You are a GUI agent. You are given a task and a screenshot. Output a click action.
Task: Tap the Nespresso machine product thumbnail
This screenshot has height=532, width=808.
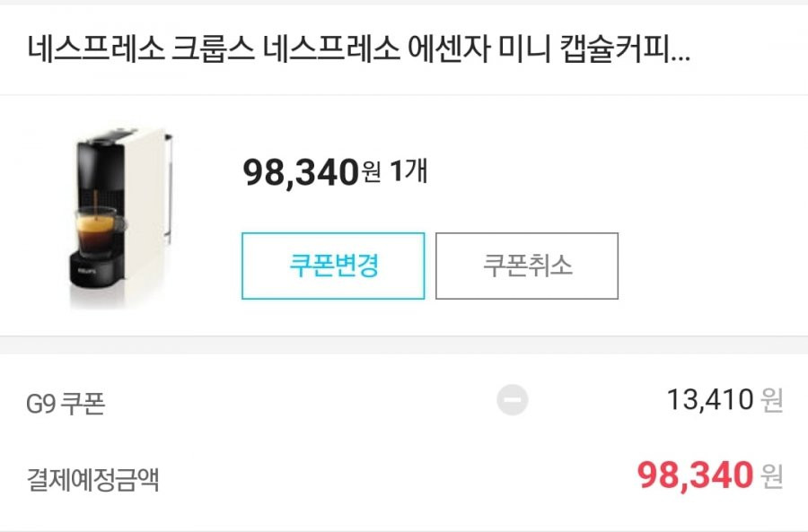pos(121,218)
